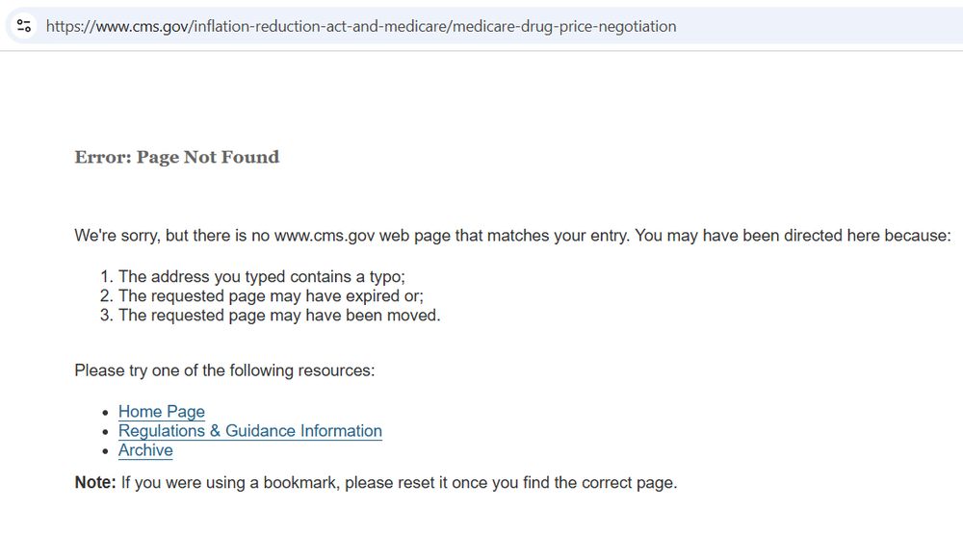
Task: Follow the Archive link
Action: pyautogui.click(x=145, y=450)
